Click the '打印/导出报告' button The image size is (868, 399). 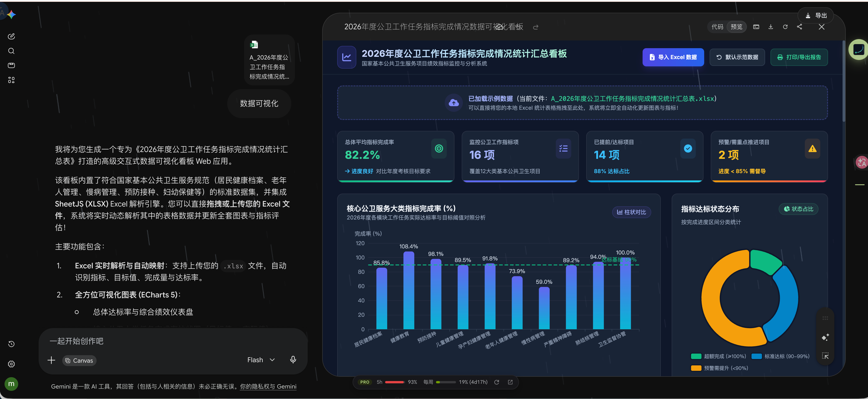coord(799,57)
